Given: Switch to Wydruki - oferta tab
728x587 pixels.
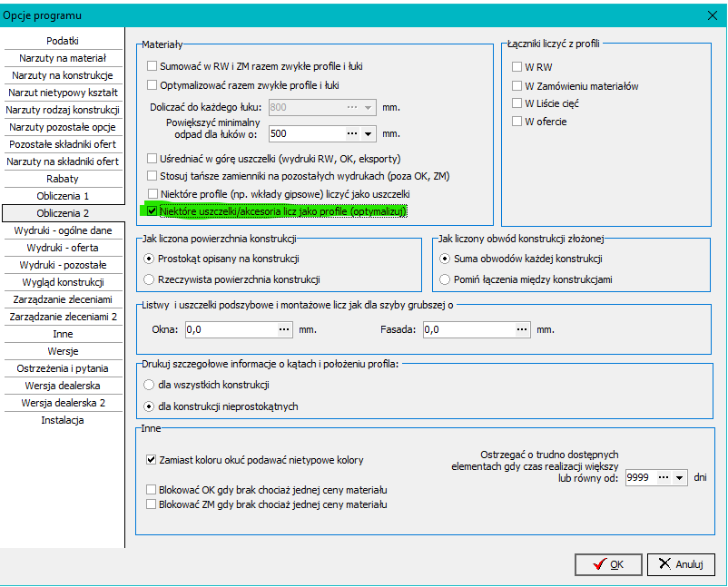Looking at the screenshot, I should (x=63, y=248).
